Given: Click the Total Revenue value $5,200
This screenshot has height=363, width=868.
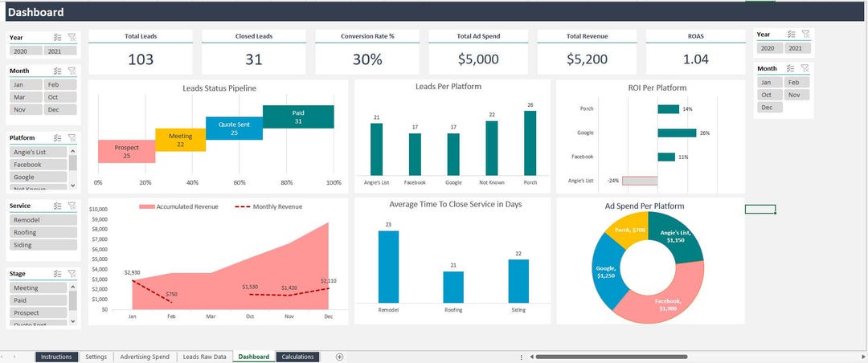Looking at the screenshot, I should point(587,59).
